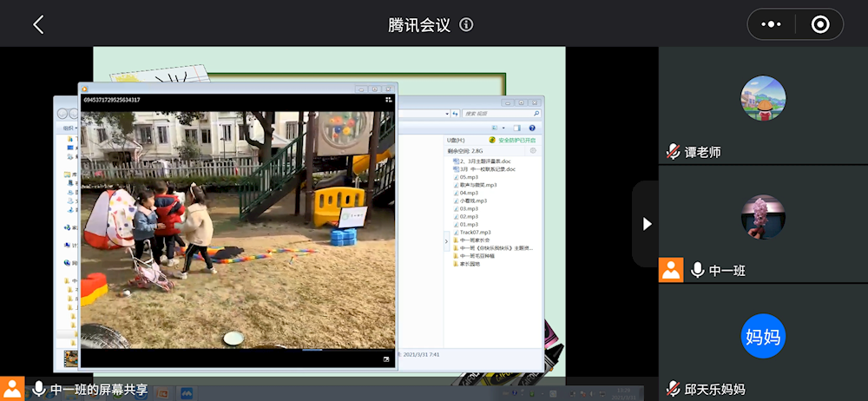Click the Explorer refresh button
The height and width of the screenshot is (401, 868).
point(456,114)
